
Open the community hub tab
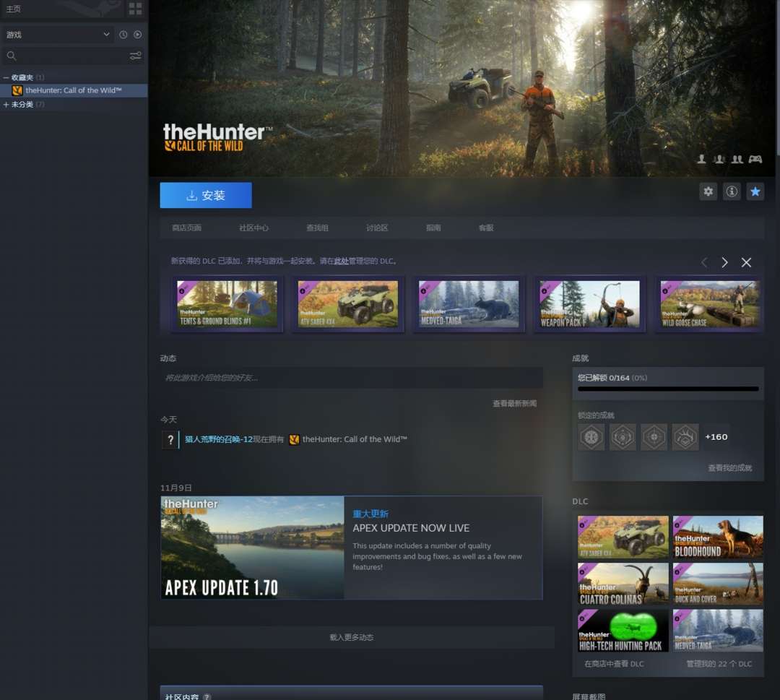point(253,228)
